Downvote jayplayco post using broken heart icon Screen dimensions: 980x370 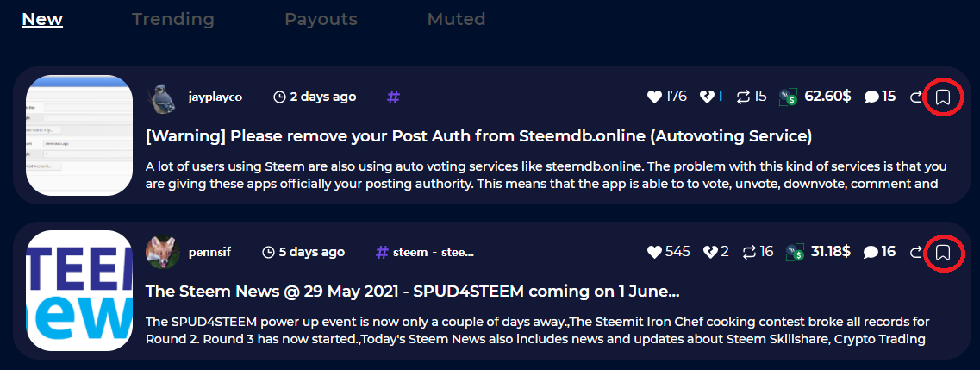pos(707,97)
